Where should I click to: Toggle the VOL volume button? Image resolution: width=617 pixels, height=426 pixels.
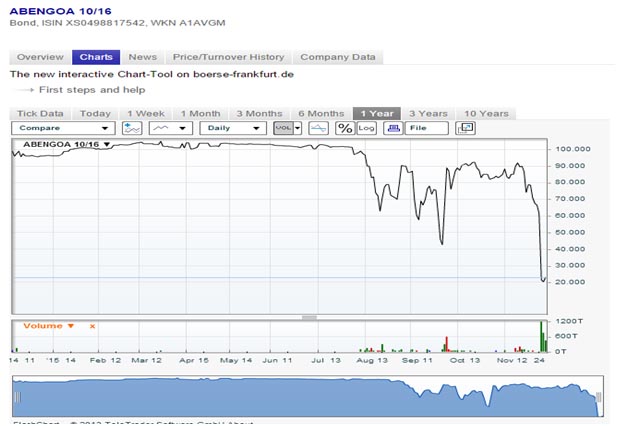coord(283,128)
